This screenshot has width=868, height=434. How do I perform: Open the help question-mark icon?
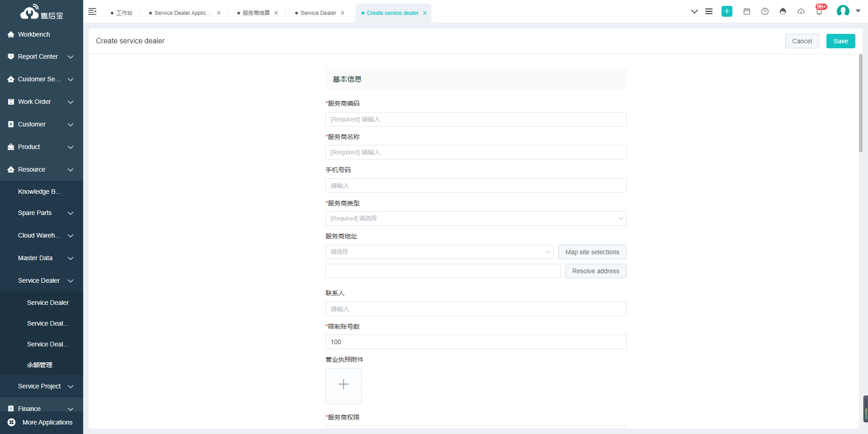[x=765, y=12]
